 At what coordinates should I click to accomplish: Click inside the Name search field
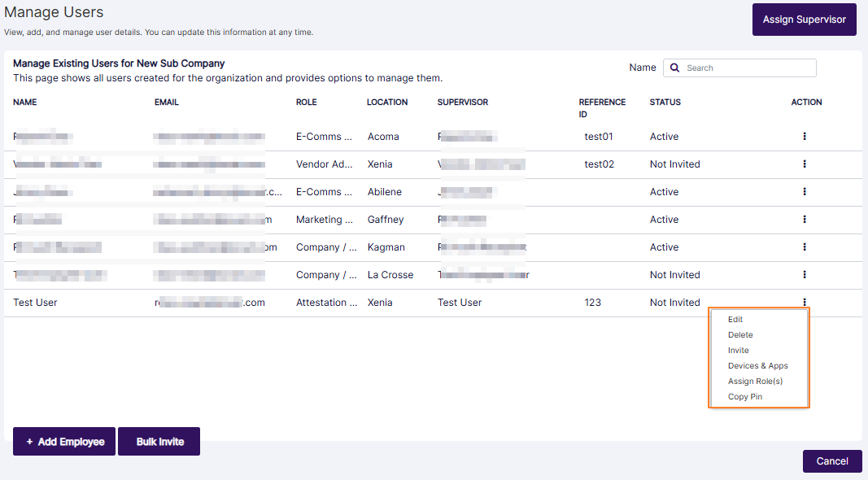click(x=740, y=68)
